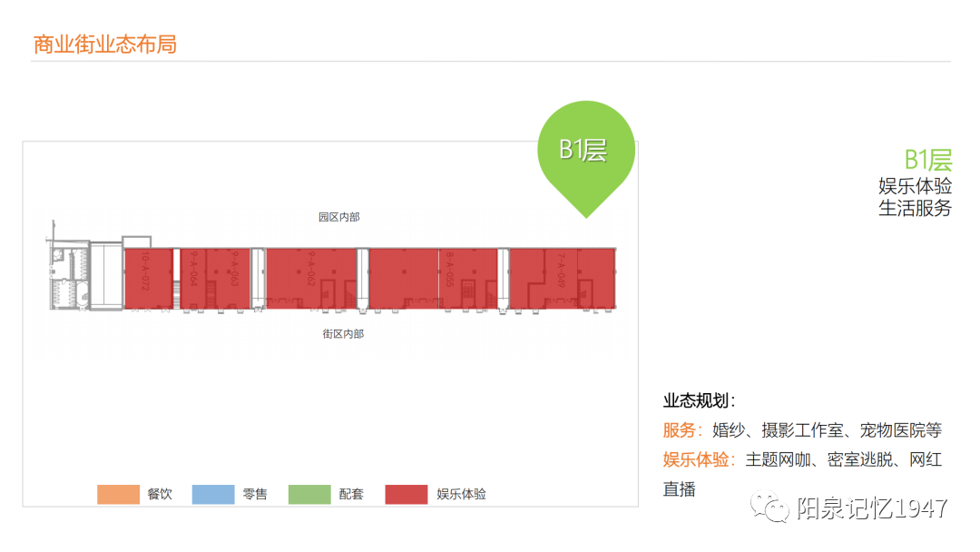
Task: Click the green B1层 location pin
Action: pyautogui.click(x=585, y=151)
